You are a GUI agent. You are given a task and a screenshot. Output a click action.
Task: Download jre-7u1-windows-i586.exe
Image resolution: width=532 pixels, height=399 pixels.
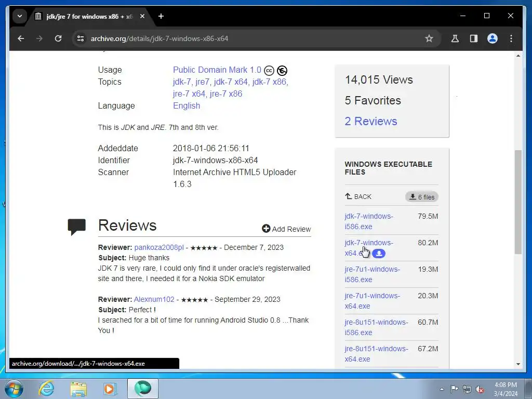(x=372, y=274)
